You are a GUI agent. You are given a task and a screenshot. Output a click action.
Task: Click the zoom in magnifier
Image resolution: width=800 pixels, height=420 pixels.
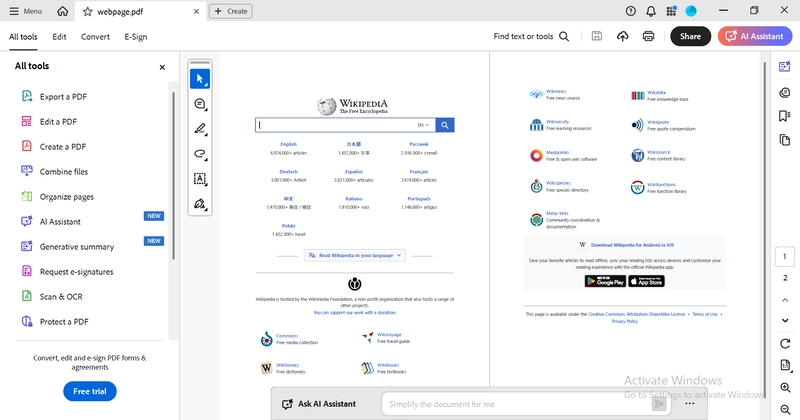point(785,388)
